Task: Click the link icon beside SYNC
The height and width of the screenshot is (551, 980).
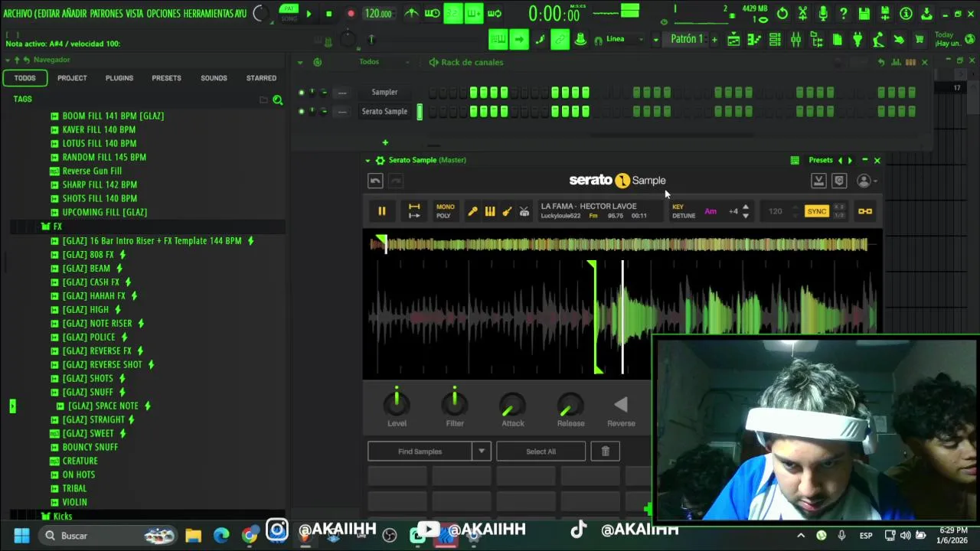Action: click(x=865, y=211)
